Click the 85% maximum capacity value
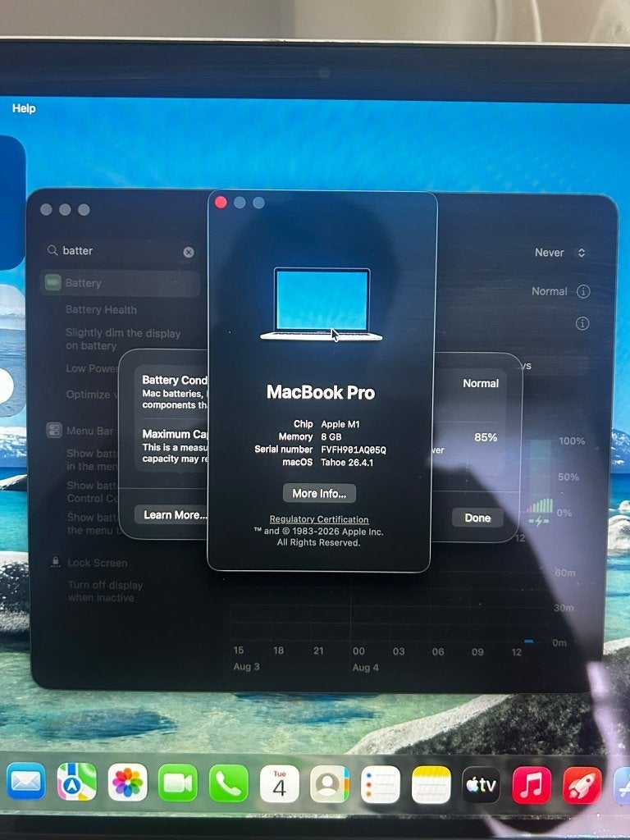This screenshot has width=630, height=840. tap(486, 437)
